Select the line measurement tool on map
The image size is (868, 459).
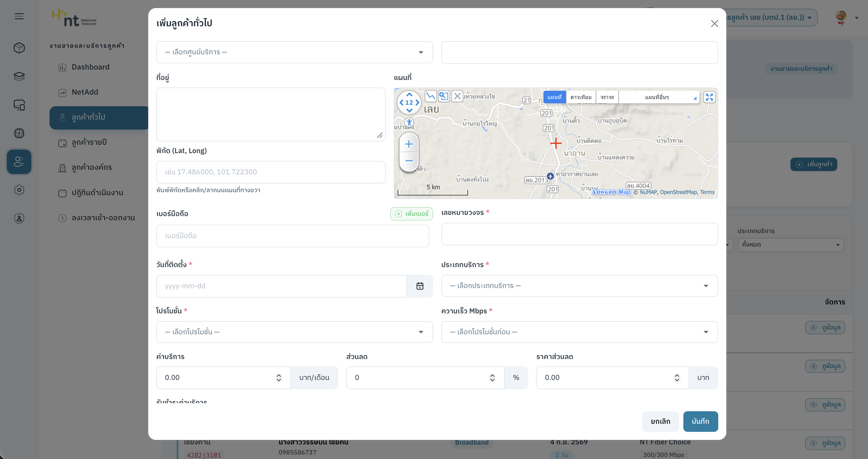point(430,96)
